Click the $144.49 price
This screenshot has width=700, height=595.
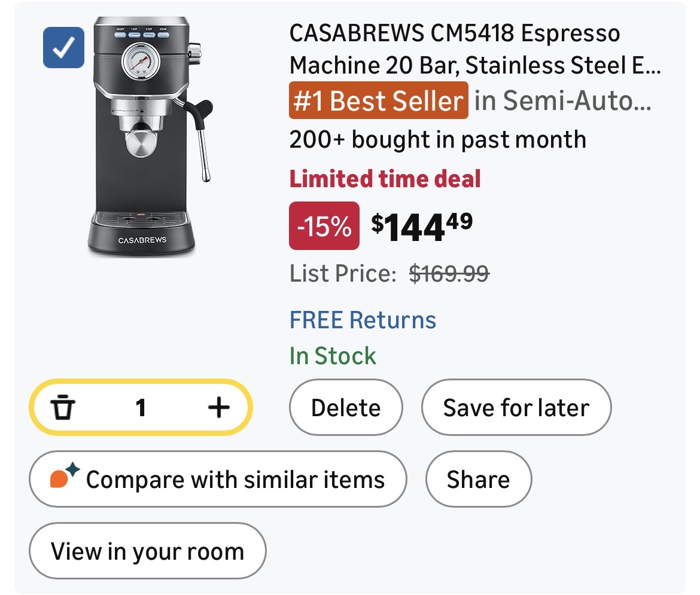point(422,226)
